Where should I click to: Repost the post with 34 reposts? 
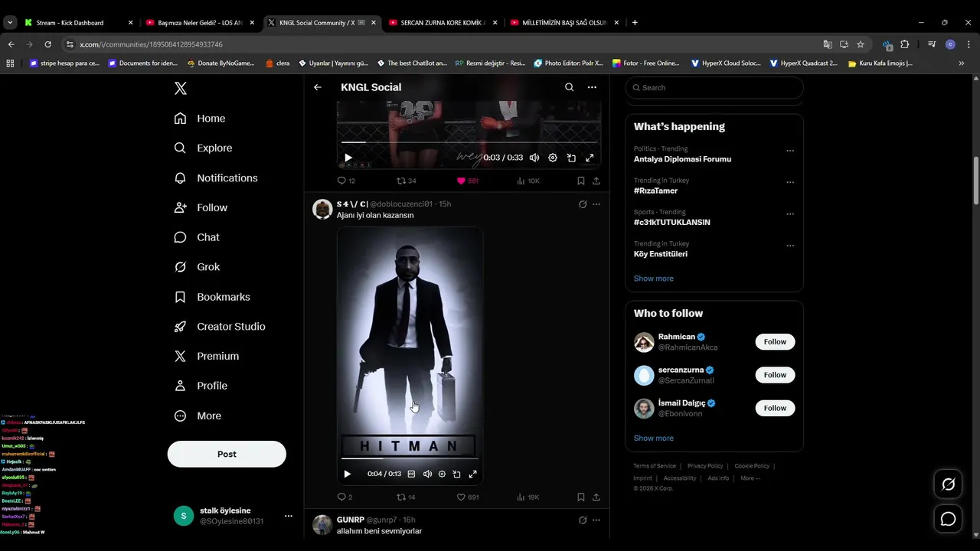pos(407,181)
